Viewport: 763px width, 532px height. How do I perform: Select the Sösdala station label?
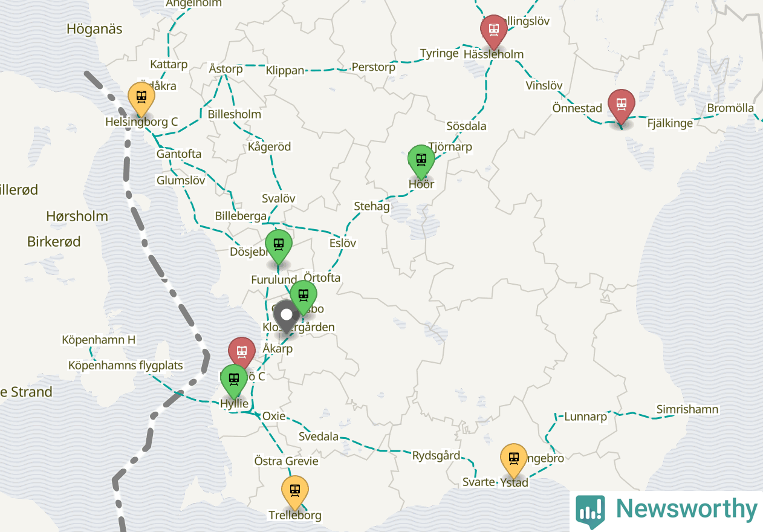click(466, 126)
